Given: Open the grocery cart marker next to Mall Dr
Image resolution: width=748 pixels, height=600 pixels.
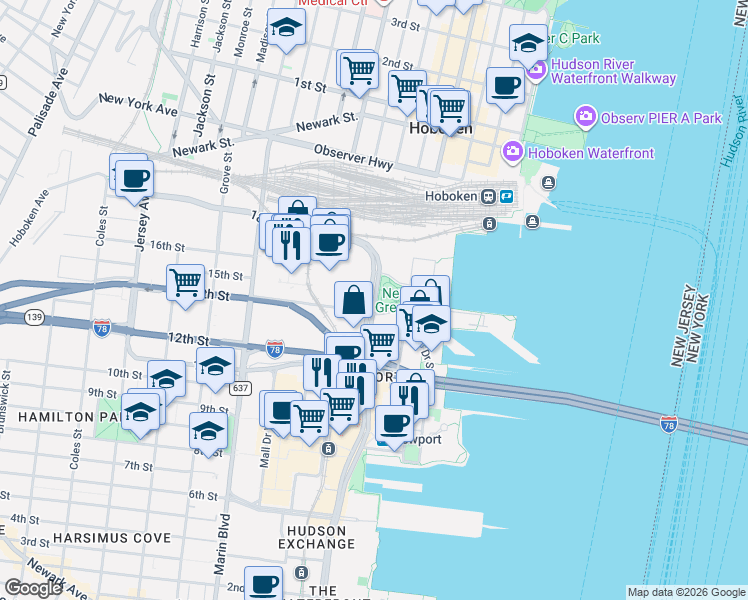Looking at the screenshot, I should coord(310,419).
